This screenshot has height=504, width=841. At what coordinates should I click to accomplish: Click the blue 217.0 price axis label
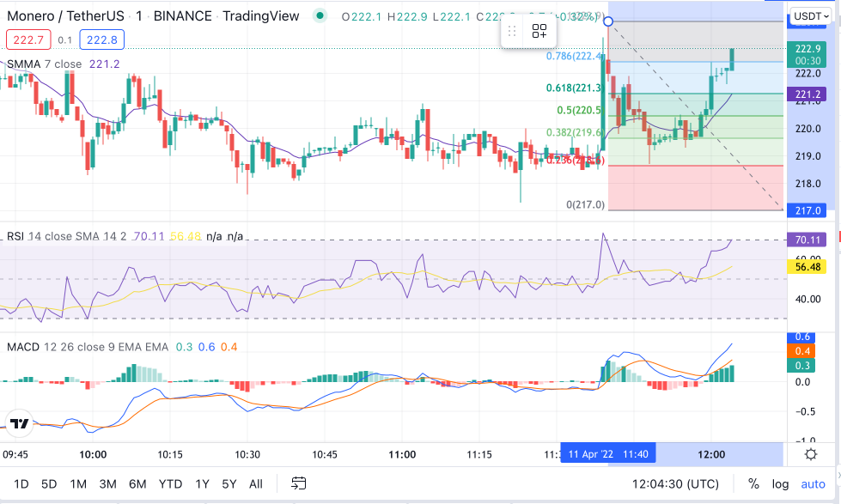(x=807, y=210)
